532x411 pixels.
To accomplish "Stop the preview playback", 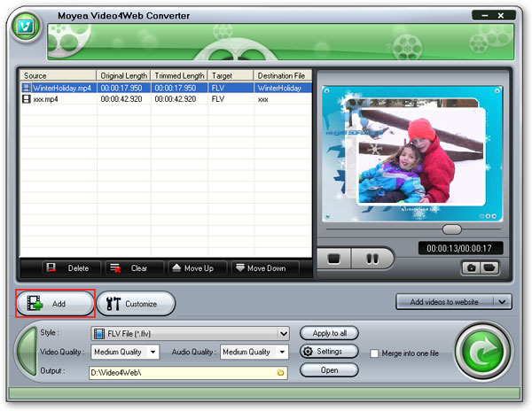I will coord(334,259).
